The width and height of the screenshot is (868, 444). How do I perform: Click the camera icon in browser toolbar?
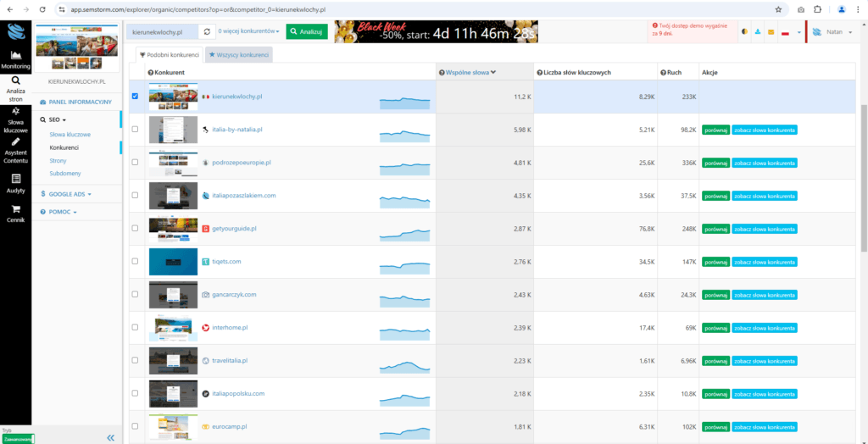pos(801,9)
